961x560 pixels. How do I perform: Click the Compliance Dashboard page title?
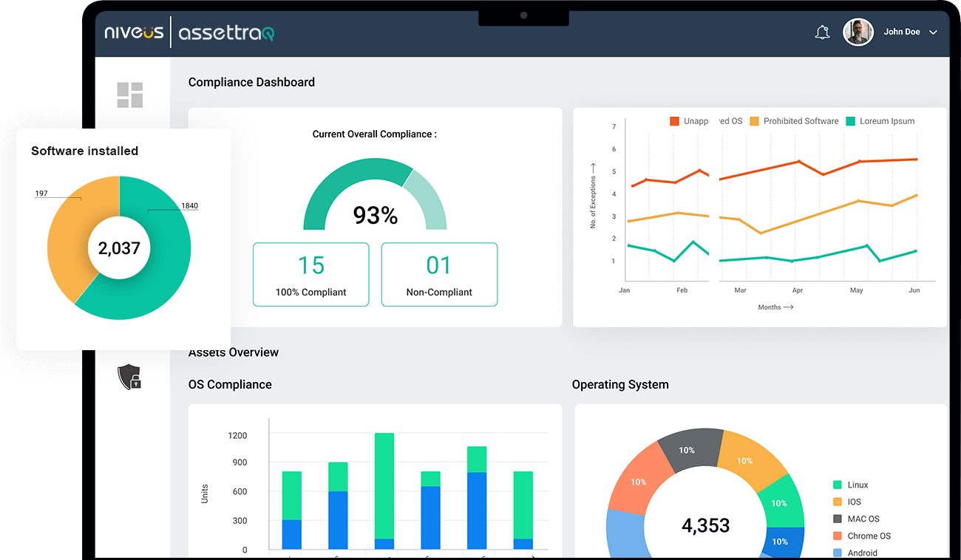(251, 82)
